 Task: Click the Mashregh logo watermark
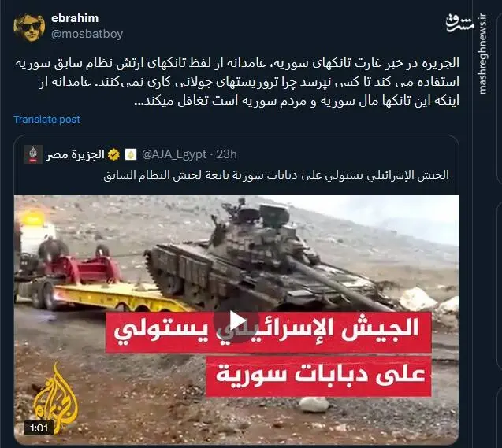pyautogui.click(x=460, y=24)
